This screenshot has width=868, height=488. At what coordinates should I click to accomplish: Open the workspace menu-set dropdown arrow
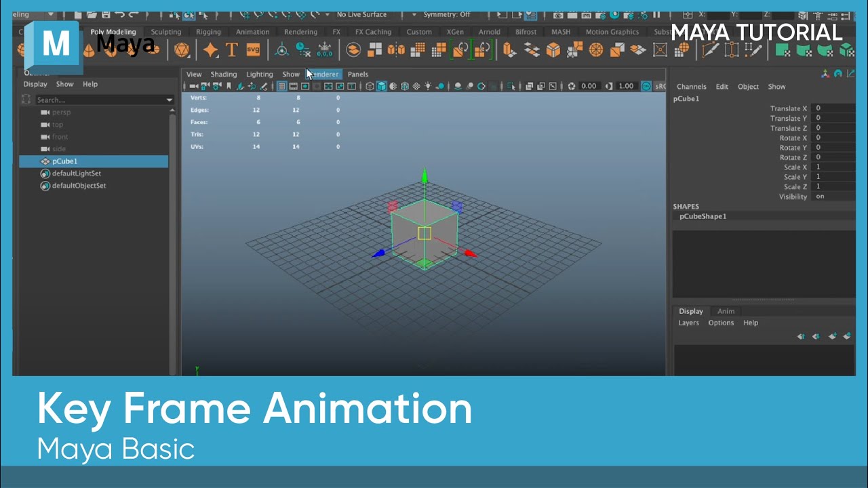(x=50, y=14)
